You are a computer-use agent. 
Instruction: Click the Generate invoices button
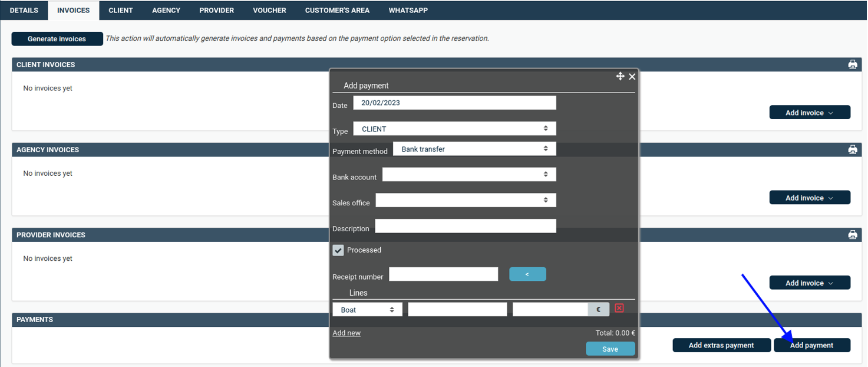57,39
